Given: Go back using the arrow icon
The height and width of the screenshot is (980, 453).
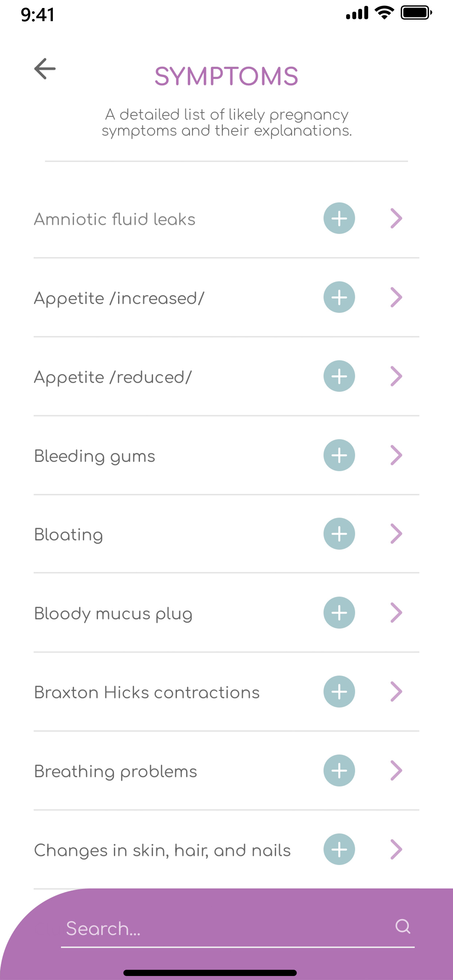Looking at the screenshot, I should 45,69.
